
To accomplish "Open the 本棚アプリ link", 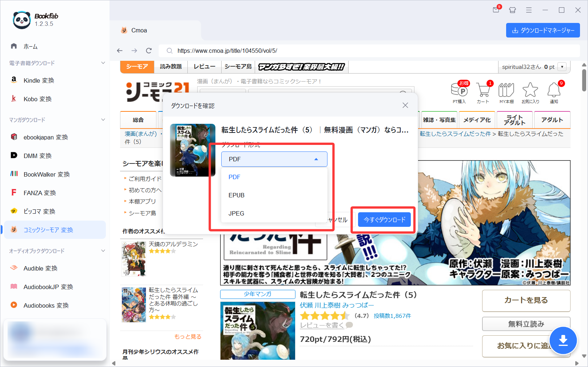I will click(x=142, y=201).
